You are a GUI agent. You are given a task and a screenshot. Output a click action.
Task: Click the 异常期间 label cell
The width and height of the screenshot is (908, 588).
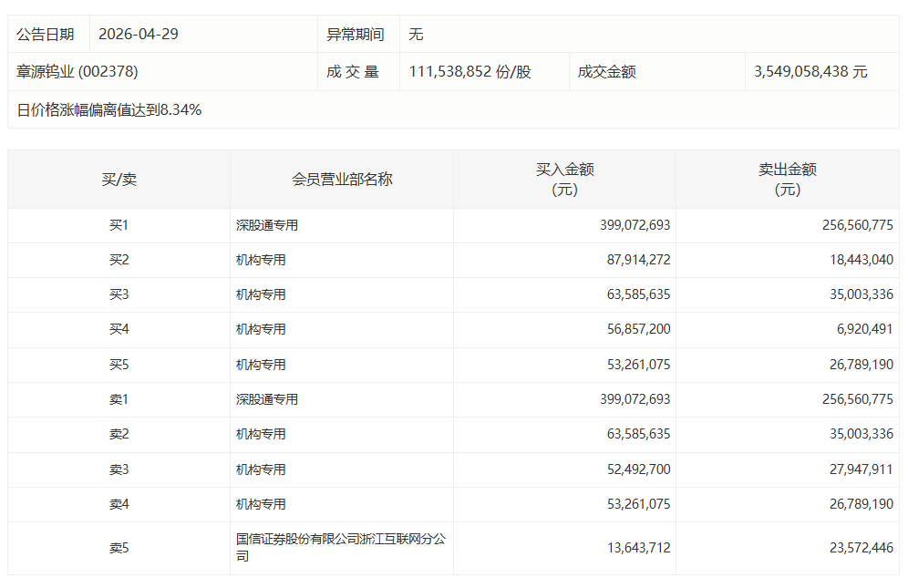pyautogui.click(x=356, y=34)
